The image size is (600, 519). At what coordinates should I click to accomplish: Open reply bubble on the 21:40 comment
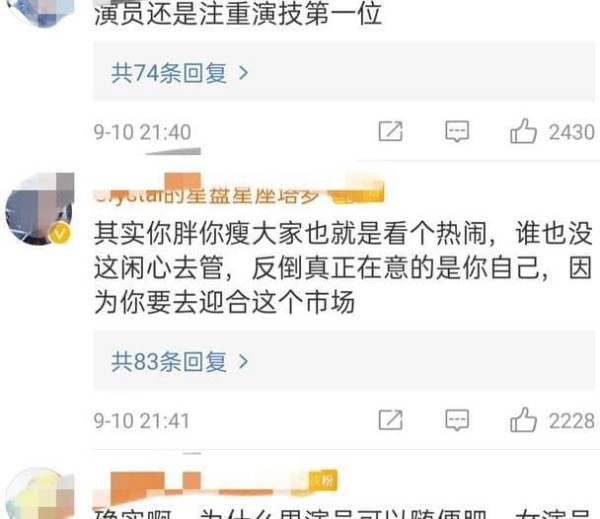(457, 132)
